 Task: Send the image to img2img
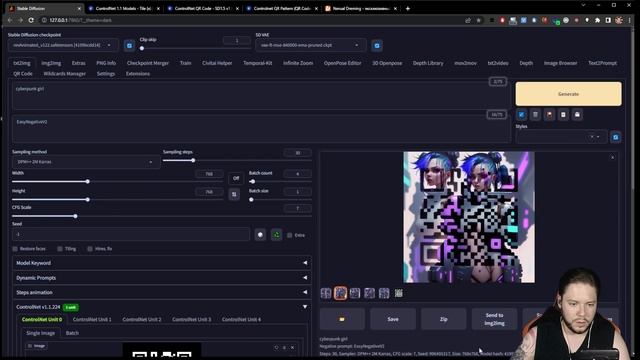coord(494,319)
